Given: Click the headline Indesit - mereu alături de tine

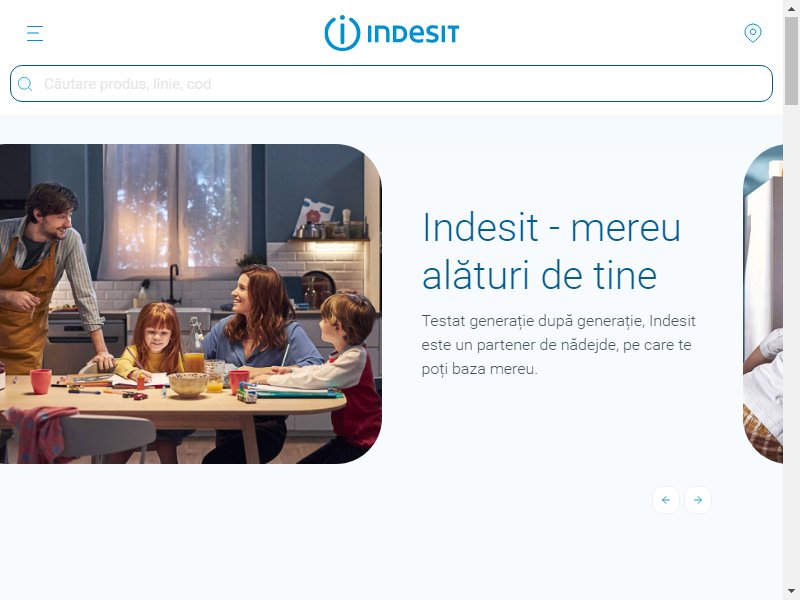Looking at the screenshot, I should (552, 251).
